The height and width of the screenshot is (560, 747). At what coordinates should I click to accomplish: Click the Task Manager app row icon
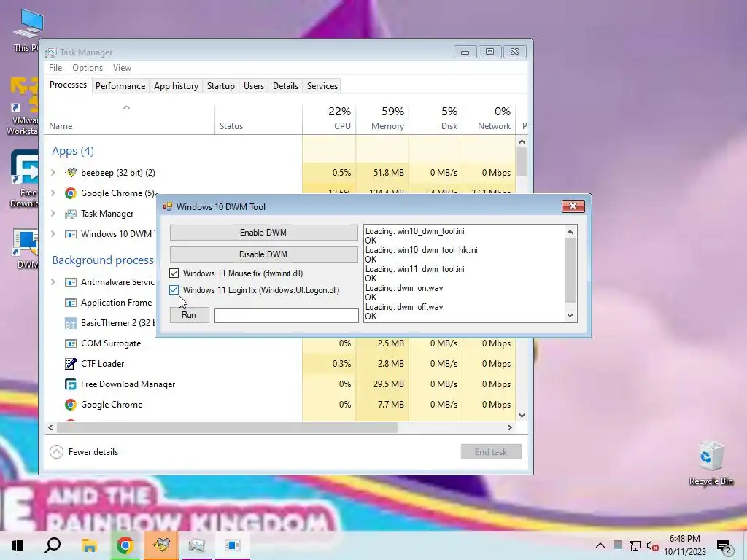click(71, 214)
